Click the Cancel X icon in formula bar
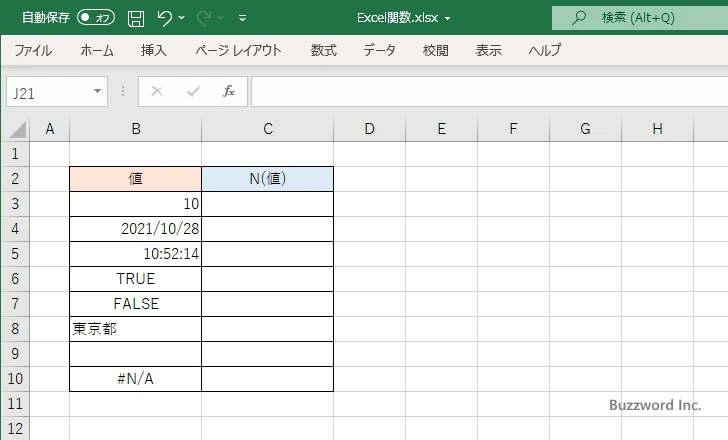The image size is (728, 440). (157, 91)
